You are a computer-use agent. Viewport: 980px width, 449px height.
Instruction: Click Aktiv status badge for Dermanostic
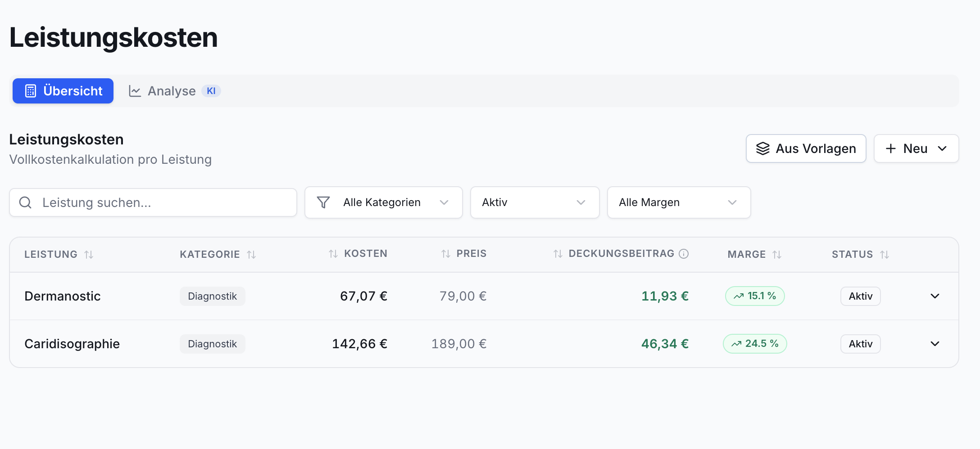[x=861, y=296]
